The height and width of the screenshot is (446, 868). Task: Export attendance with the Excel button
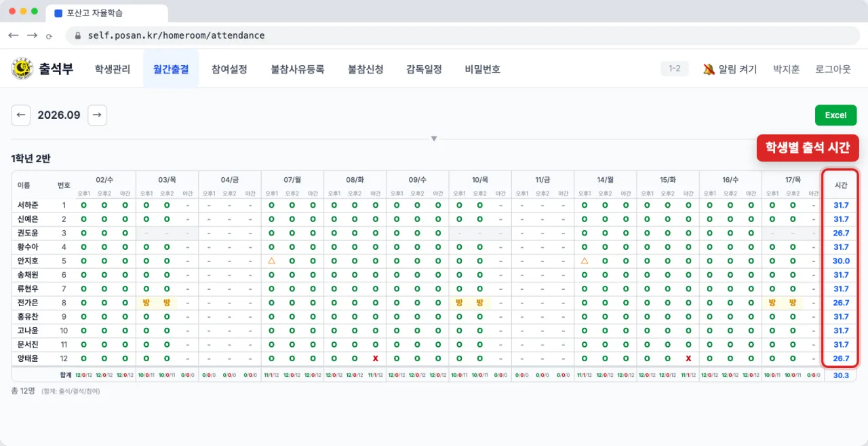coord(835,115)
